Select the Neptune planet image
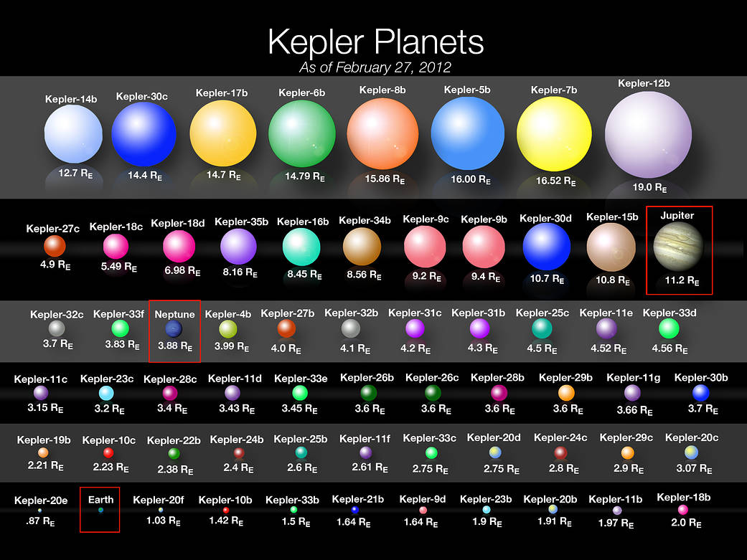The height and width of the screenshot is (560, 747). tap(174, 328)
